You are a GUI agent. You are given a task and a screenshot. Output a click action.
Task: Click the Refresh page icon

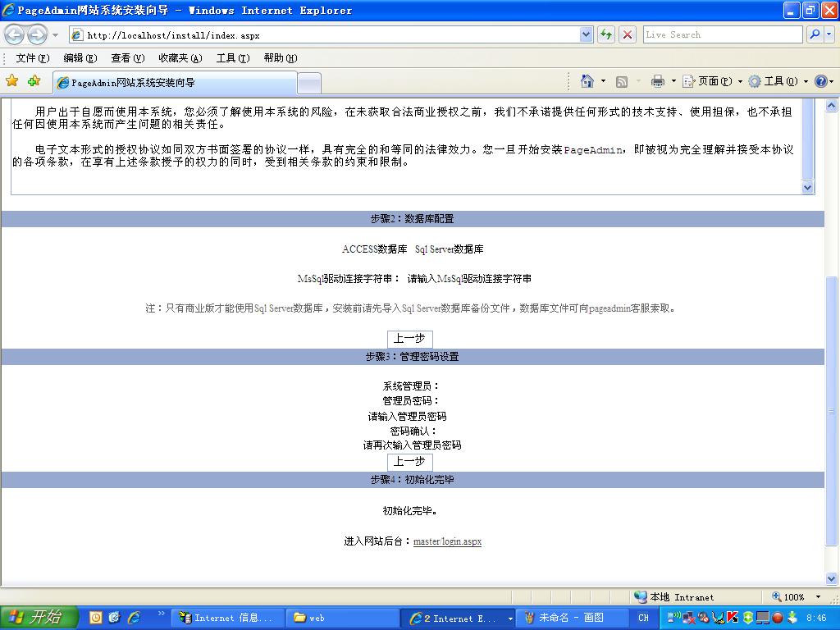pos(606,35)
